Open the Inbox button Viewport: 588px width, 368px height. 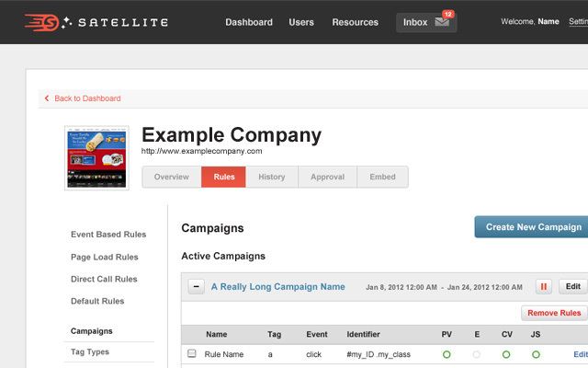pos(426,22)
